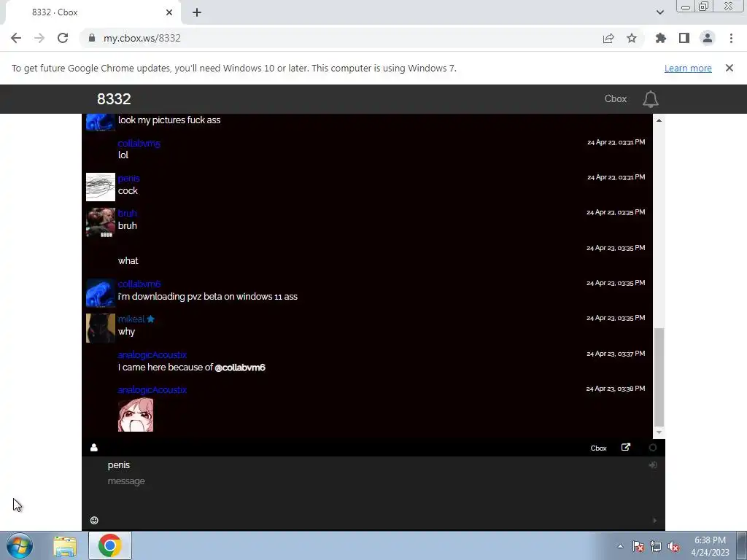Click the scribble avatar next to cock message
Image resolution: width=747 pixels, height=560 pixels.
(101, 187)
